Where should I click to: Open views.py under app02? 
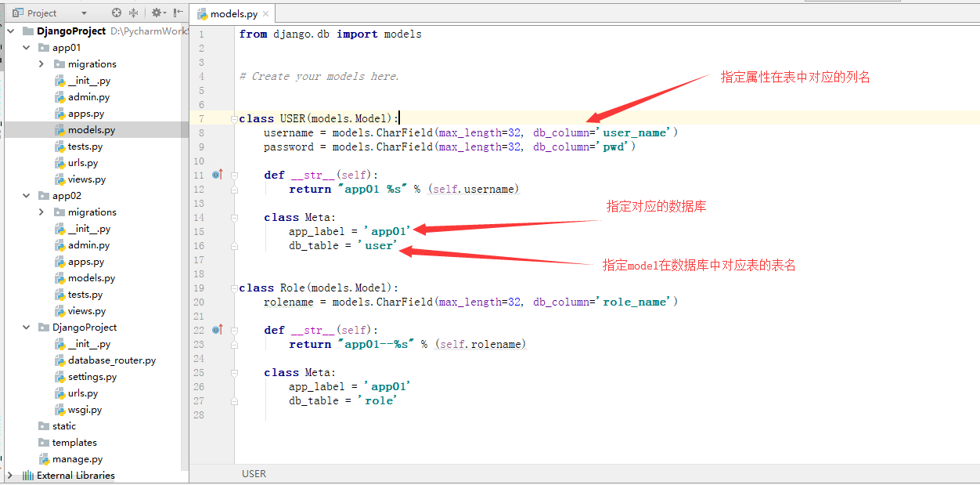click(x=87, y=311)
